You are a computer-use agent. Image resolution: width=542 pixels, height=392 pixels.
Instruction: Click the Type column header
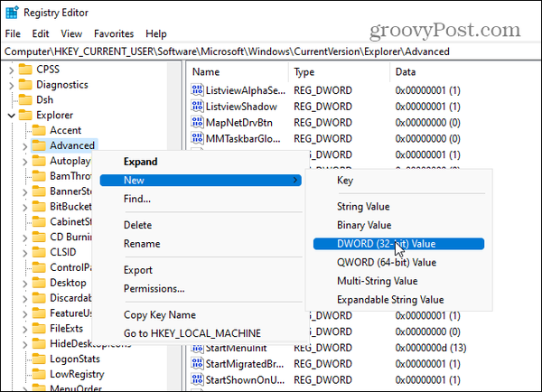[x=304, y=71]
